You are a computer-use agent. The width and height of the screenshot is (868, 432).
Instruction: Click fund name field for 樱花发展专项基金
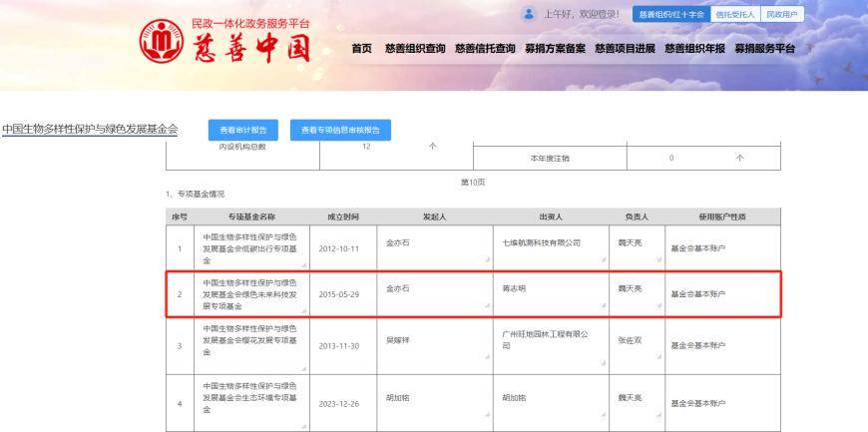(x=251, y=345)
